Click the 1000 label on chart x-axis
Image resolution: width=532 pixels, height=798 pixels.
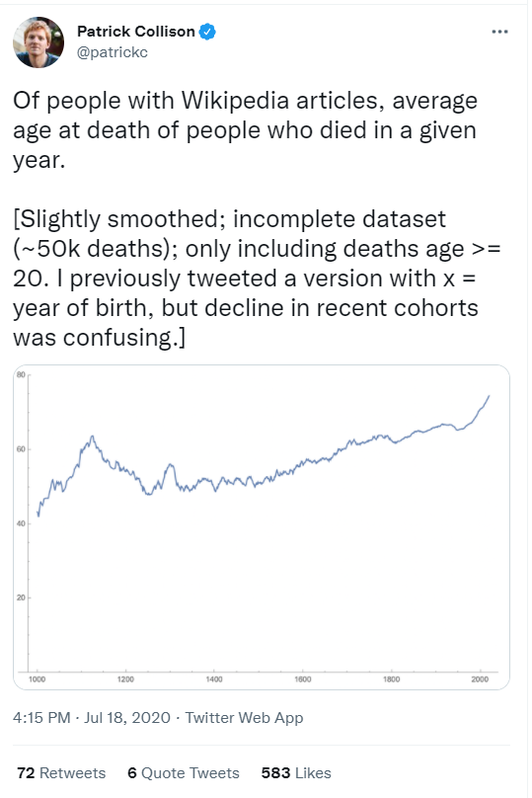37,679
